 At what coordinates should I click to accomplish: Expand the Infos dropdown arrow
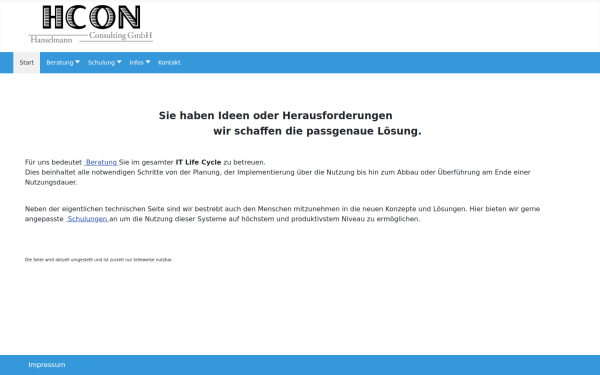pos(148,62)
